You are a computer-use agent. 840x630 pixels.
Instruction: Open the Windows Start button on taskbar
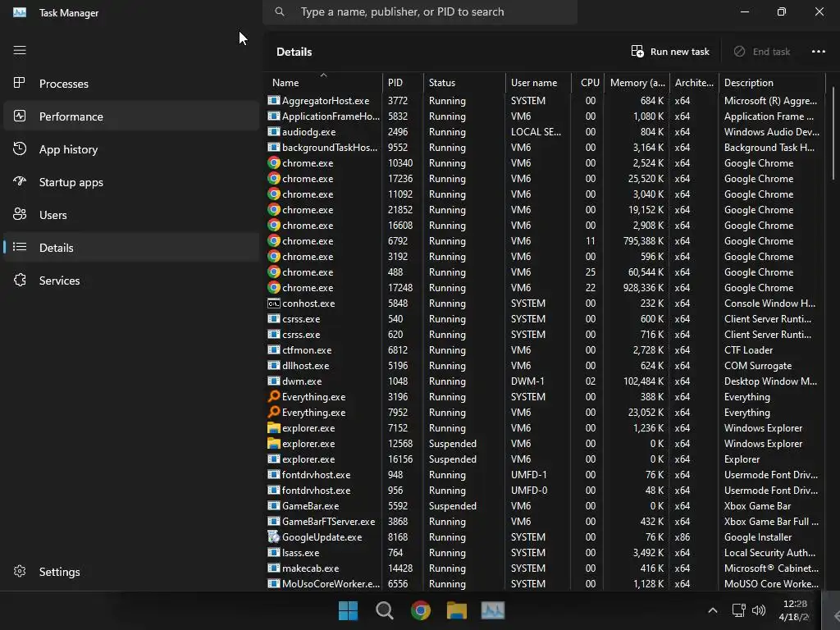click(x=348, y=610)
